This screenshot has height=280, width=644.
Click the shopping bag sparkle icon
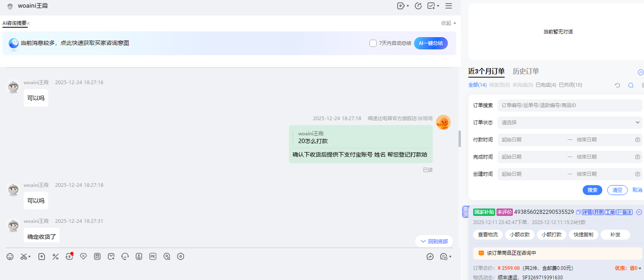point(111,256)
